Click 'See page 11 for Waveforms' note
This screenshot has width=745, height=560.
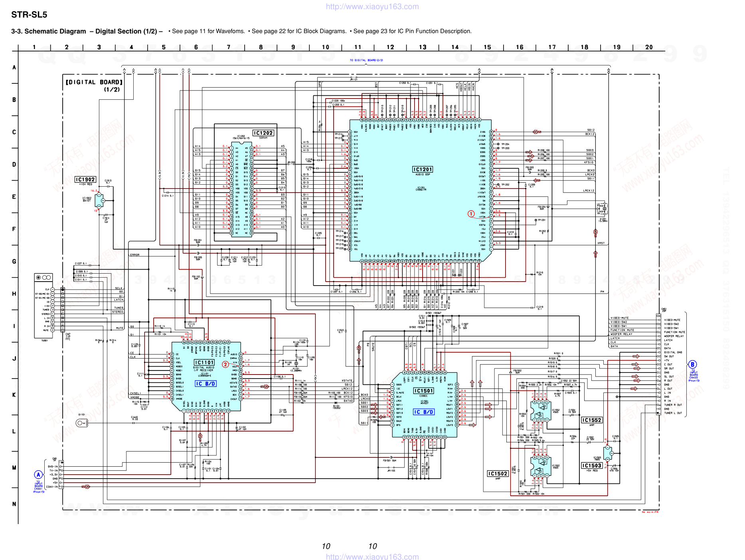click(x=207, y=31)
